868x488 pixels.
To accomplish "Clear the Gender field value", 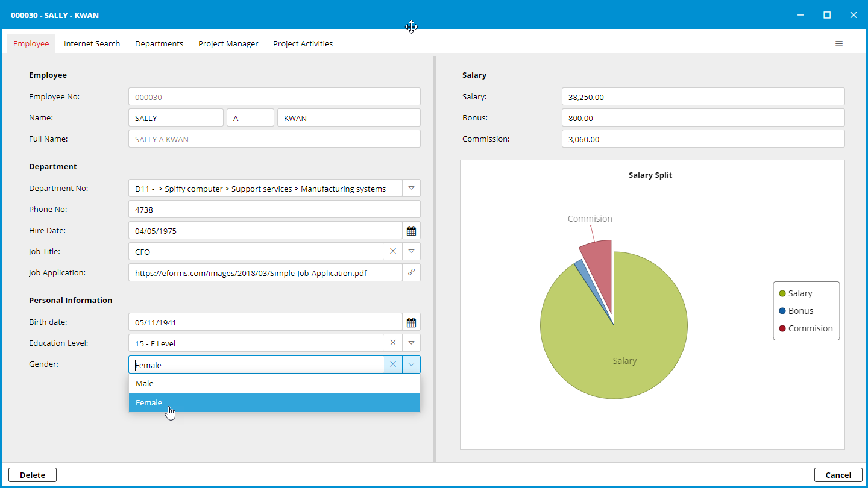I will pyautogui.click(x=393, y=364).
